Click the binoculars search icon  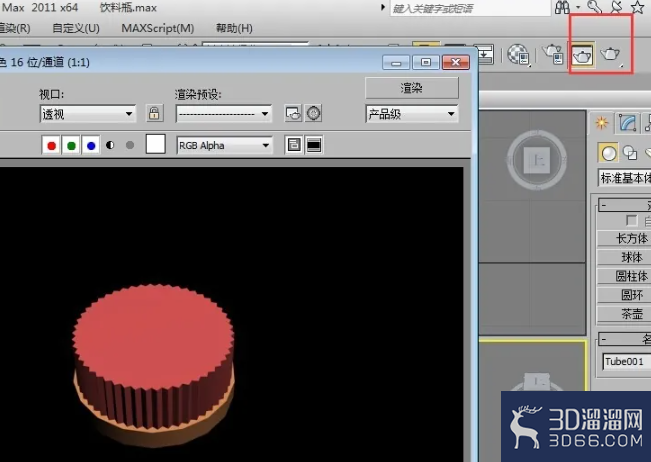[x=562, y=7]
